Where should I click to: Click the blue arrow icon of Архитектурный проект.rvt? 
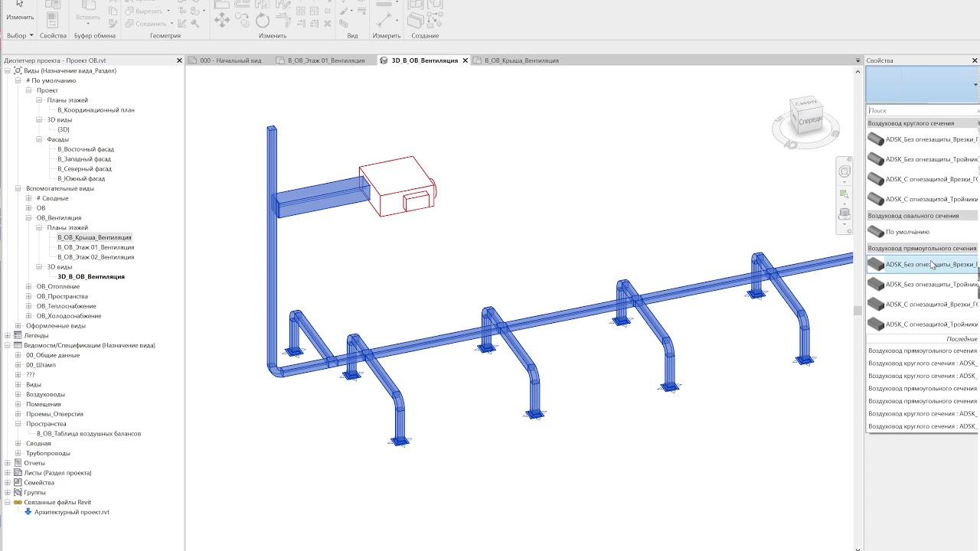tap(28, 512)
